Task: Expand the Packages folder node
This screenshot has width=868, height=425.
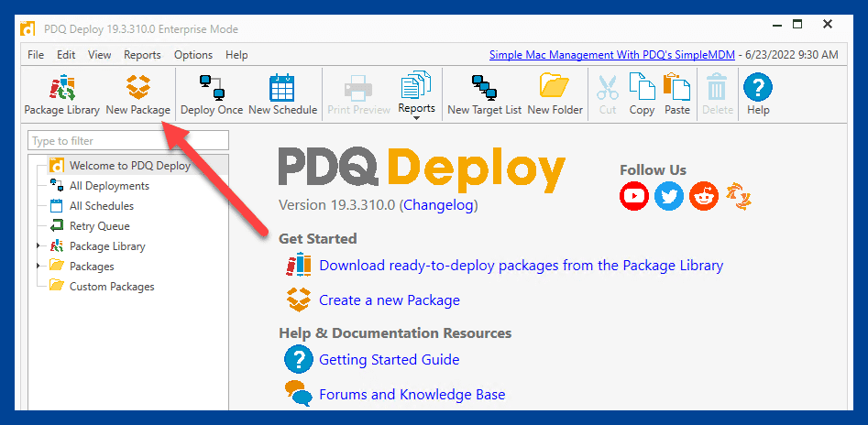Action: pos(38,266)
